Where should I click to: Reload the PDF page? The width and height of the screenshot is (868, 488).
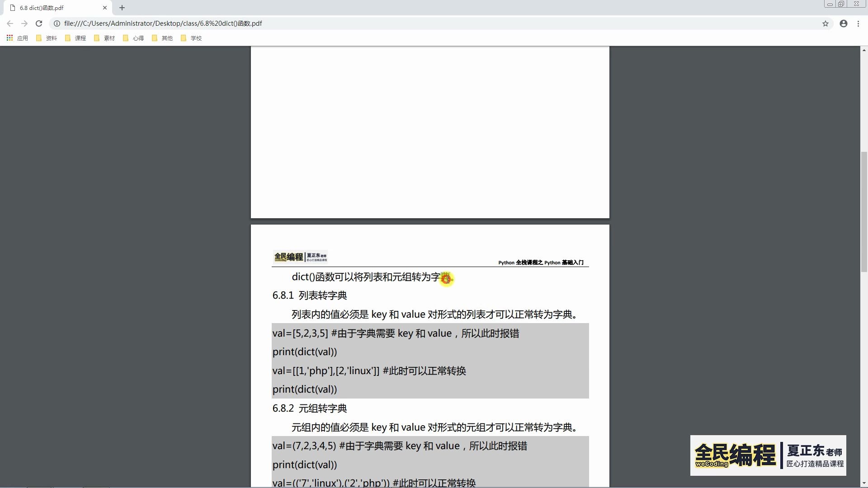(x=39, y=23)
